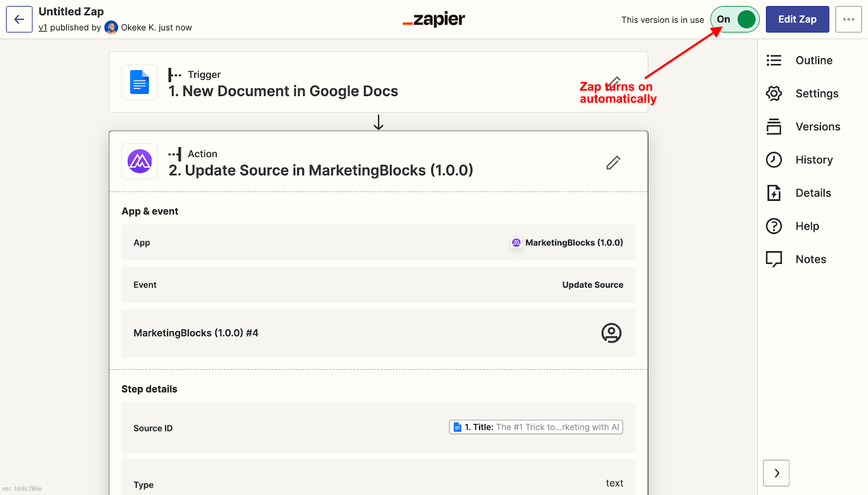This screenshot has width=868, height=495.
Task: Click the Edit Zap button
Action: point(797,20)
